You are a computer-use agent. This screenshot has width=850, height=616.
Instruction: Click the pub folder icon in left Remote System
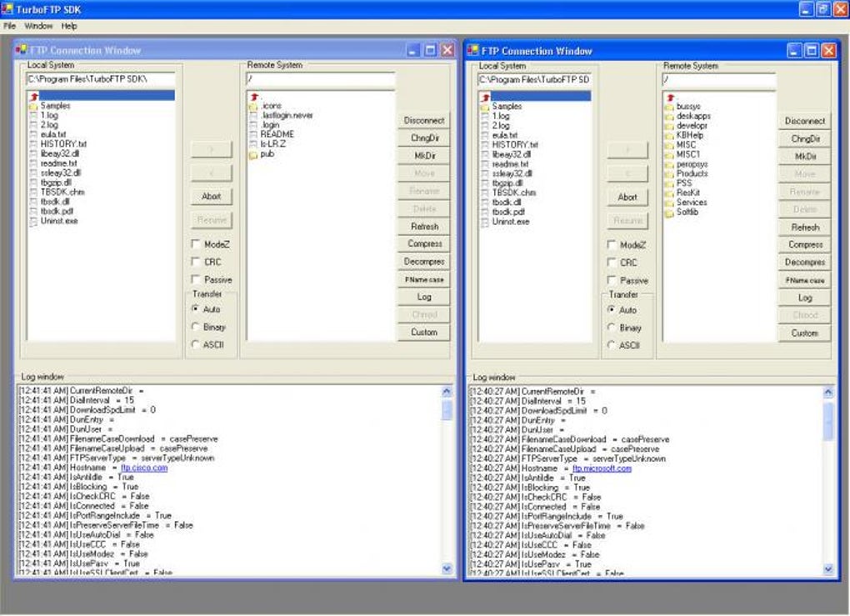point(253,154)
